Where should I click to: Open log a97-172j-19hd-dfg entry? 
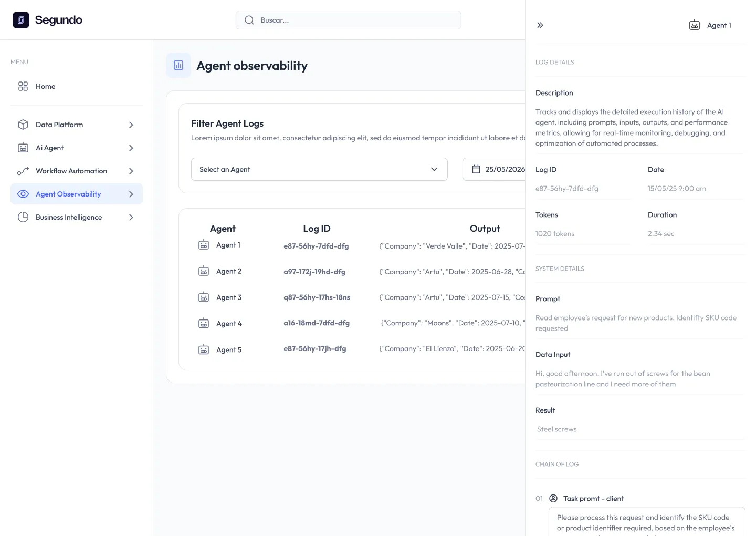pyautogui.click(x=314, y=272)
